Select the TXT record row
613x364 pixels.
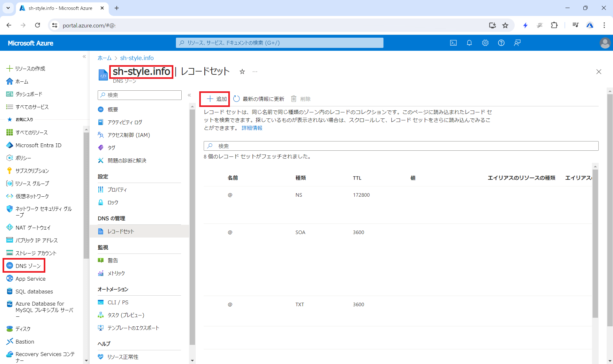click(x=397, y=311)
